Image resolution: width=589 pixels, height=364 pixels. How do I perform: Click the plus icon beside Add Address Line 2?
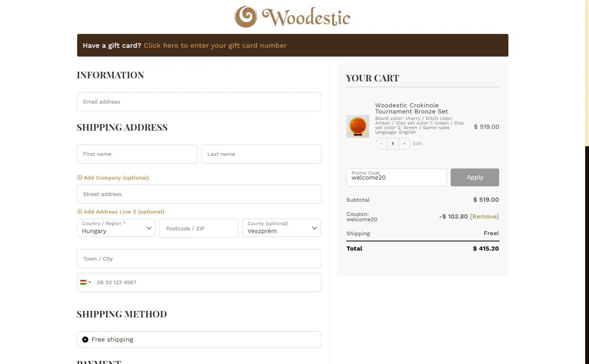(x=80, y=212)
